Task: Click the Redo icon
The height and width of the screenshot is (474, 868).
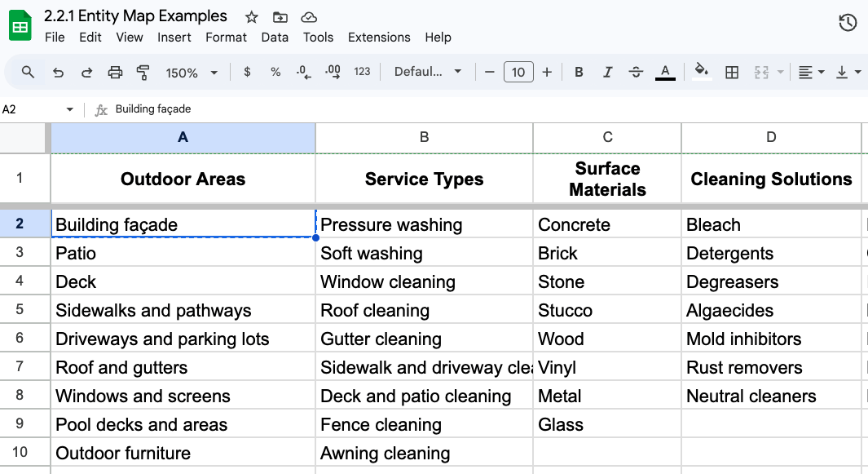Action: click(x=86, y=72)
